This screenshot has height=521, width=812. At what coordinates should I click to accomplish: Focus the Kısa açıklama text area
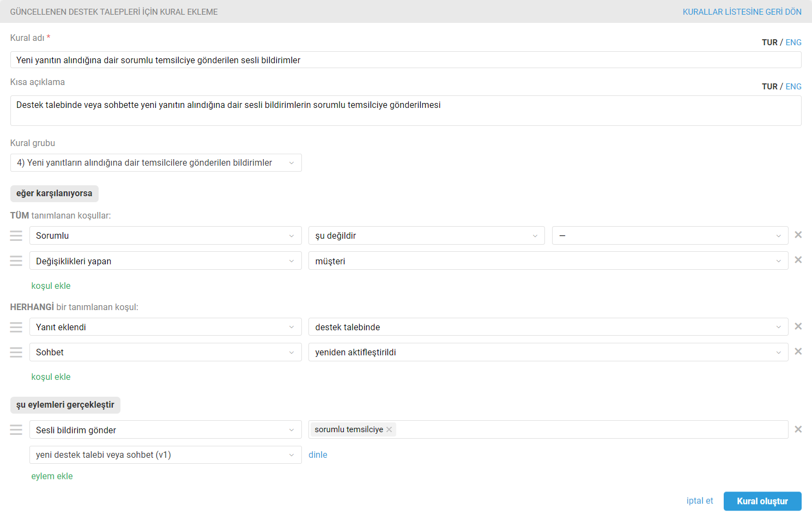coord(406,111)
